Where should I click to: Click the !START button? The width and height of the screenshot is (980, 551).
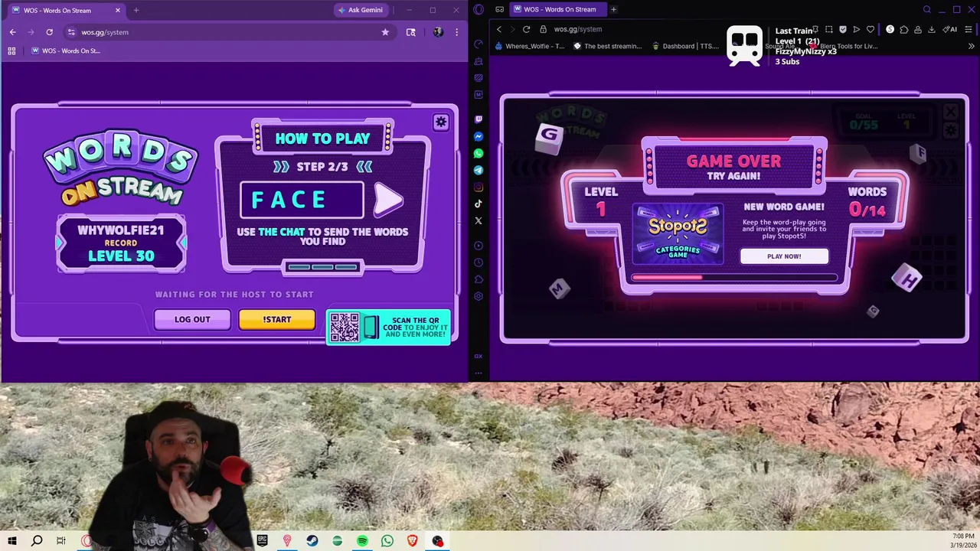pyautogui.click(x=276, y=319)
